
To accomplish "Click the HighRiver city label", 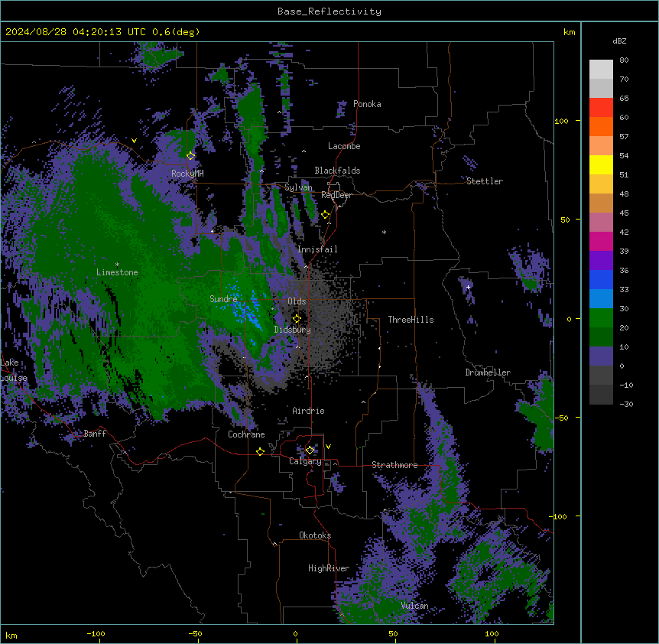I will point(329,568).
